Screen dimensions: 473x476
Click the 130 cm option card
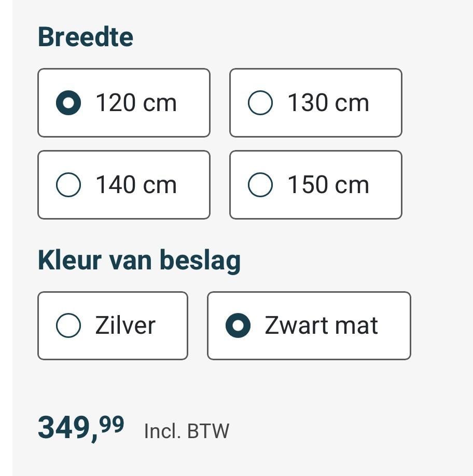point(315,102)
